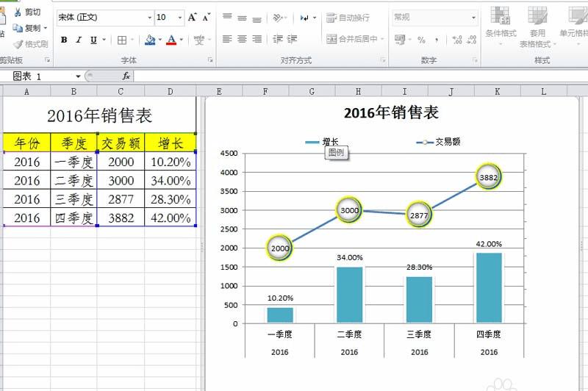This screenshot has height=391, width=588.
Task: Click the center text alignment icon
Action: coord(243,39)
